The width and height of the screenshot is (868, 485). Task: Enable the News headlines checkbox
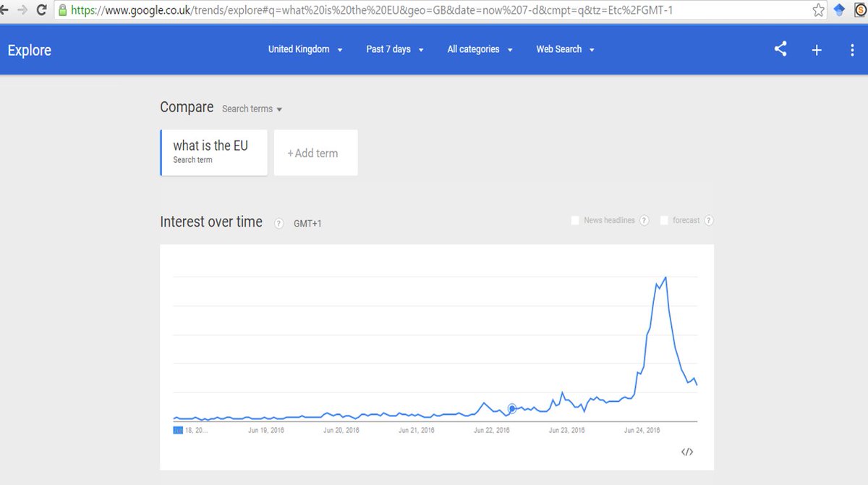point(575,220)
